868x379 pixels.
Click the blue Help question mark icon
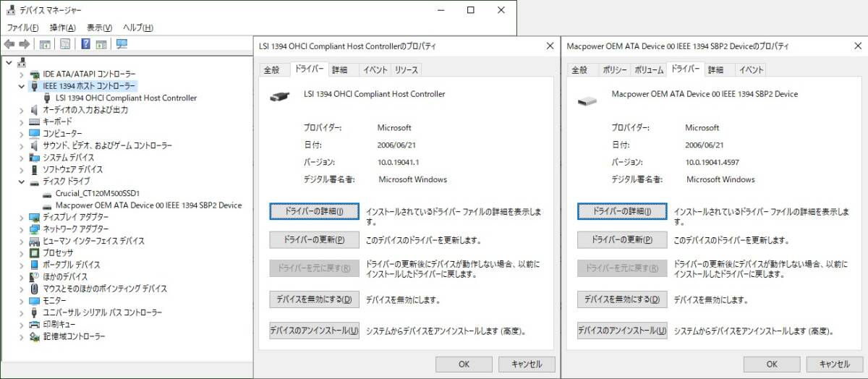85,44
